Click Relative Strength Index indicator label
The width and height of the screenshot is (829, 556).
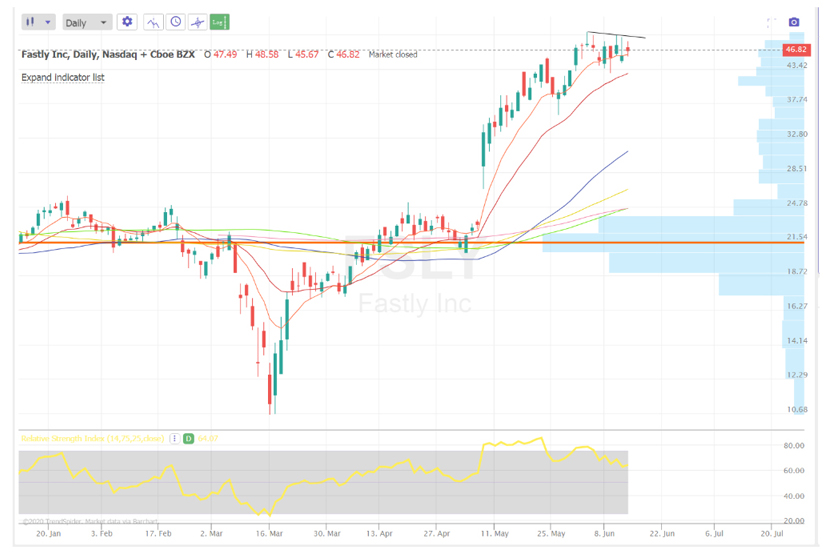(93, 439)
